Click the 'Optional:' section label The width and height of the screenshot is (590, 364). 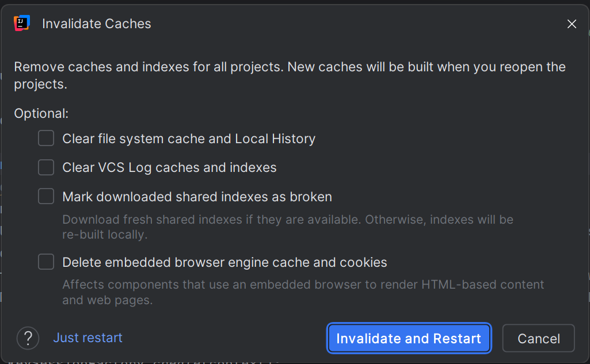[41, 113]
